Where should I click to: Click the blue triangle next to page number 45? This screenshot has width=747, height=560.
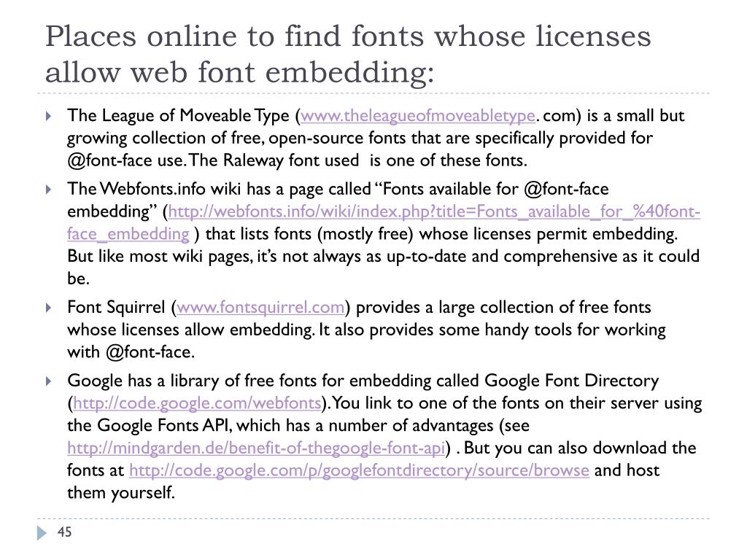click(42, 532)
